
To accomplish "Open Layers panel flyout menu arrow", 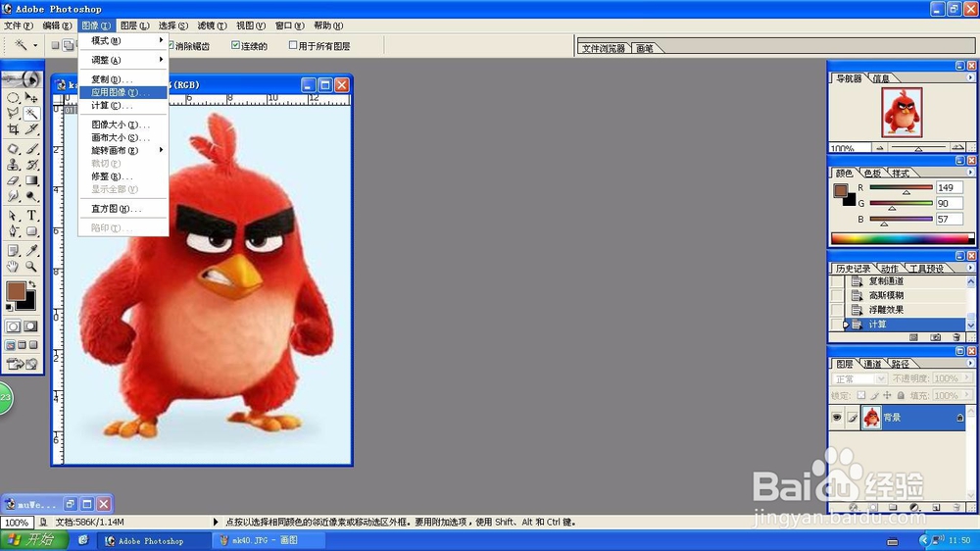I will (x=970, y=363).
